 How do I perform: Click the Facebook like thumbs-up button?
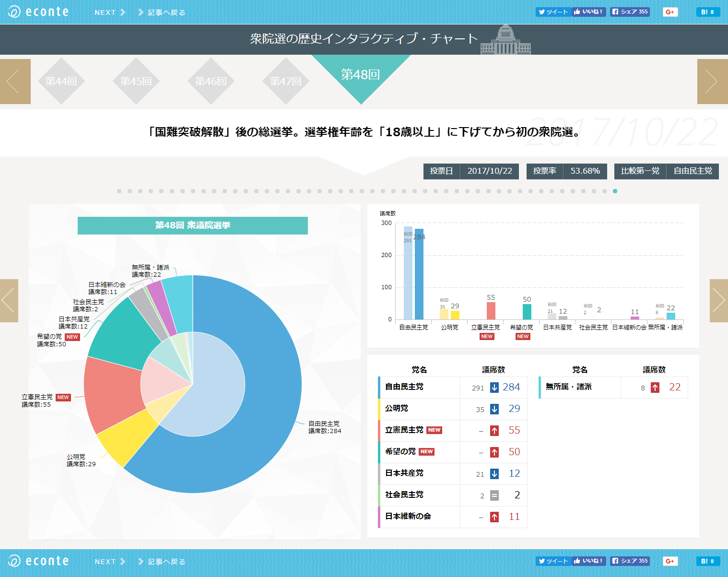pos(589,12)
